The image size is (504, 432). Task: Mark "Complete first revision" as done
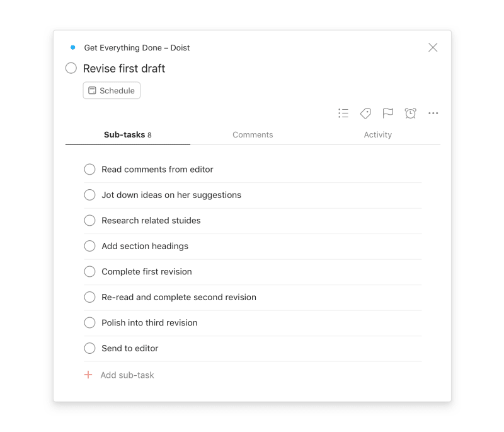point(89,271)
